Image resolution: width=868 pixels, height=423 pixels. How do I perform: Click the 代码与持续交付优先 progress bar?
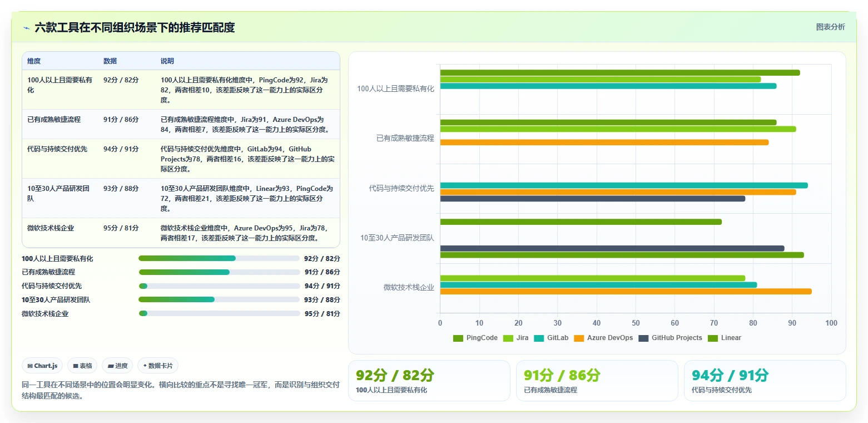pos(219,286)
